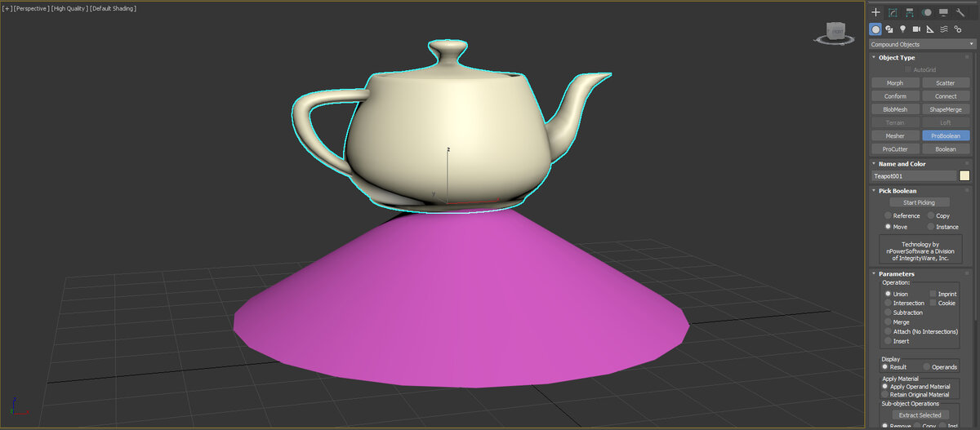Viewport: 980px width, 430px height.
Task: Open the Utilities wrench panel
Action: click(x=960, y=12)
